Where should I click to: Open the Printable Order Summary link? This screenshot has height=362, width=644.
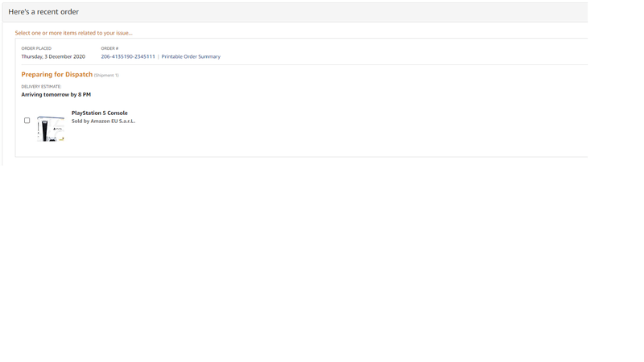tap(191, 56)
